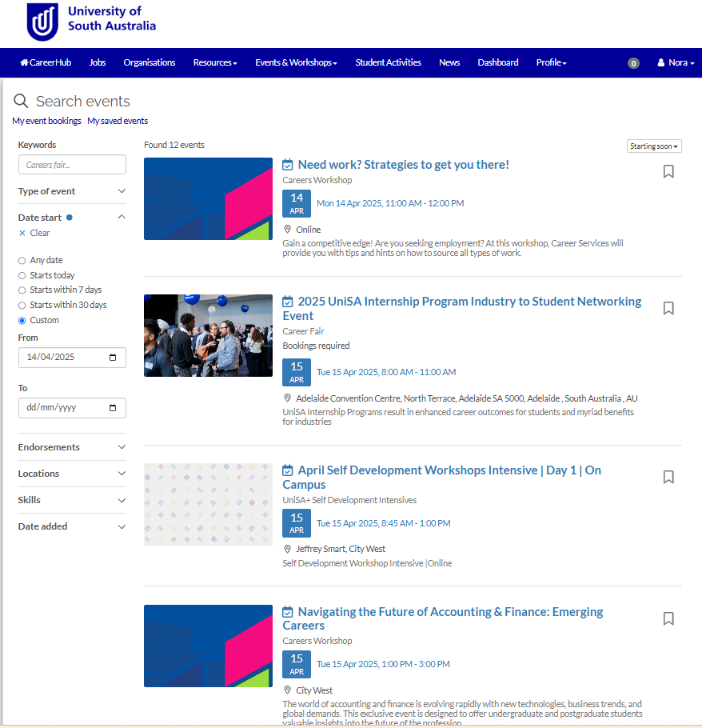
Task: Click the location pin next to Adelaide Convention Centre
Action: [287, 398]
